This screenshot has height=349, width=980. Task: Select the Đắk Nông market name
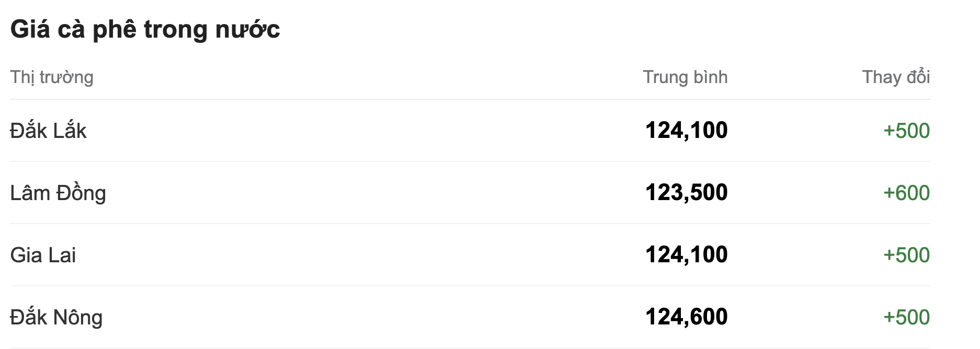point(56,318)
